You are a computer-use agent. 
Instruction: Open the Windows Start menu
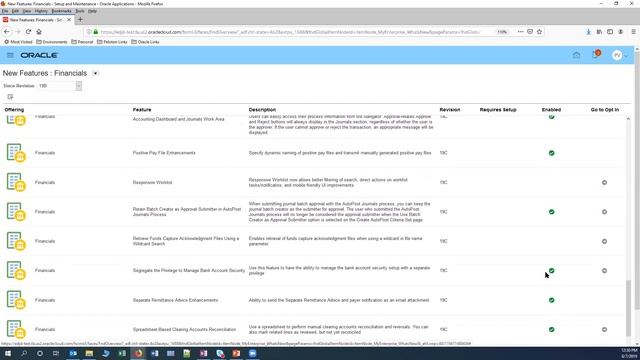click(8, 353)
